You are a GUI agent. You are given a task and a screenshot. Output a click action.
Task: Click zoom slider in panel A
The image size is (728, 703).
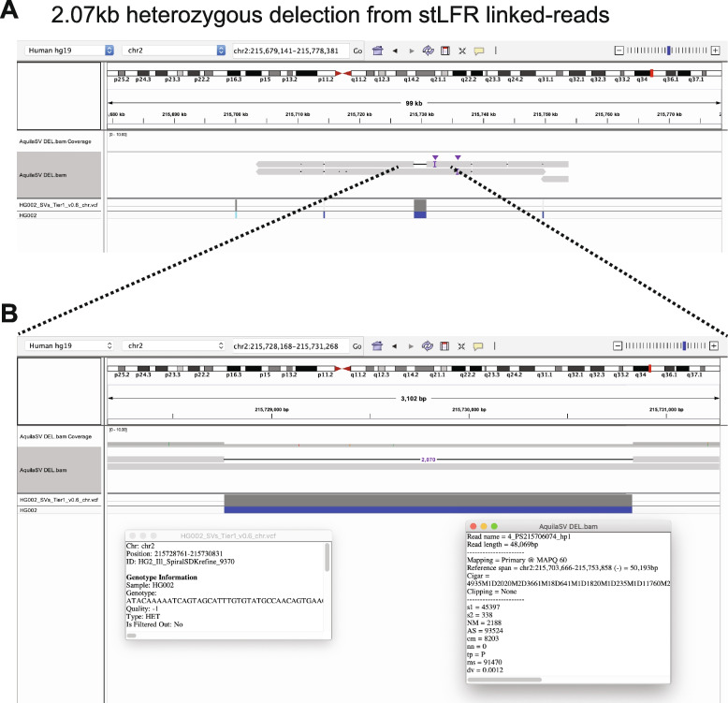click(x=667, y=51)
